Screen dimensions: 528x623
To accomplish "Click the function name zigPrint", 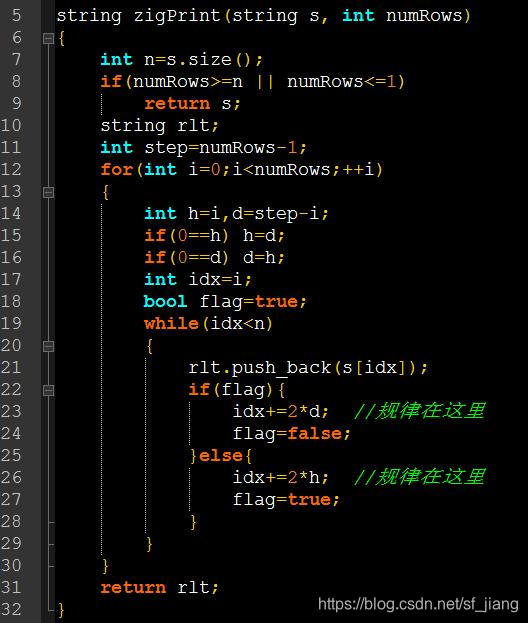I will 177,16.
